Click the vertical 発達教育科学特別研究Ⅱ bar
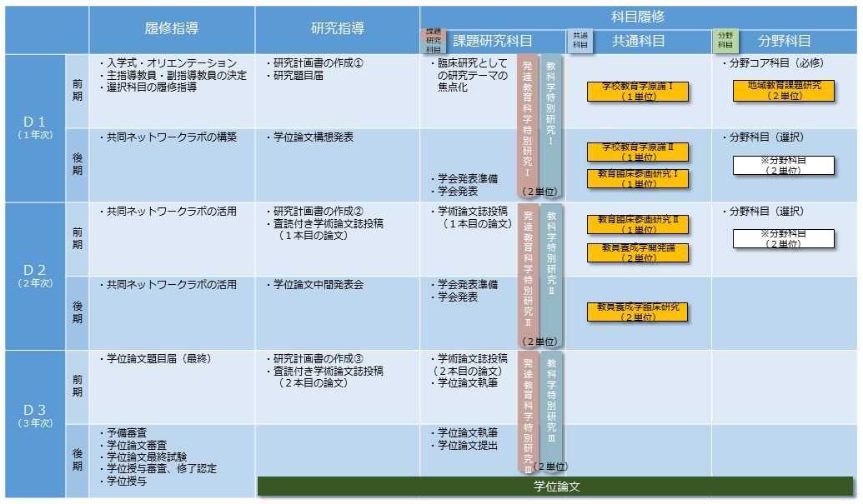This screenshot has height=504, width=863. click(x=527, y=275)
